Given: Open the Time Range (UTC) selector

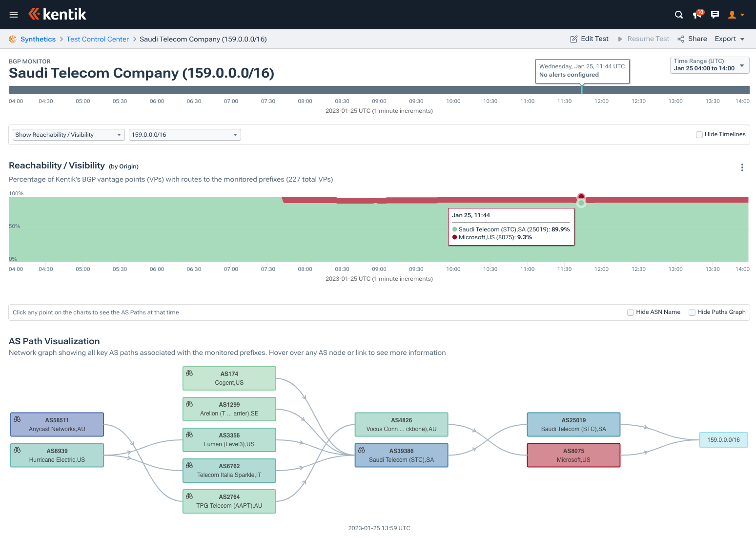Looking at the screenshot, I should [710, 65].
